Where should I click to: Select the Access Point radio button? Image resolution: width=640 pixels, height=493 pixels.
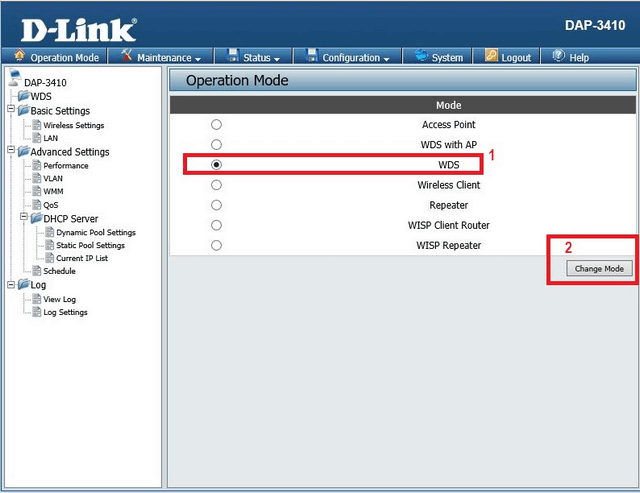(216, 125)
